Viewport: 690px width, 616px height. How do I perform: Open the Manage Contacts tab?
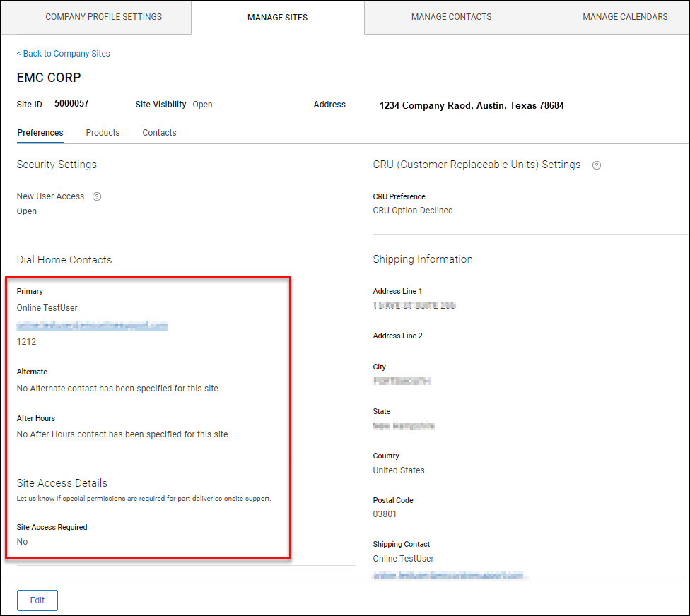[x=451, y=17]
